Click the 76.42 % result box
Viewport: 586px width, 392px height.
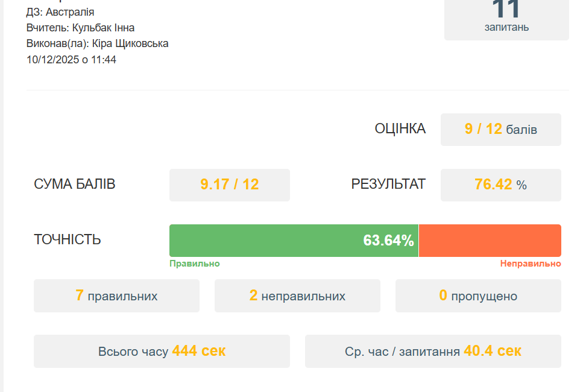pos(500,185)
